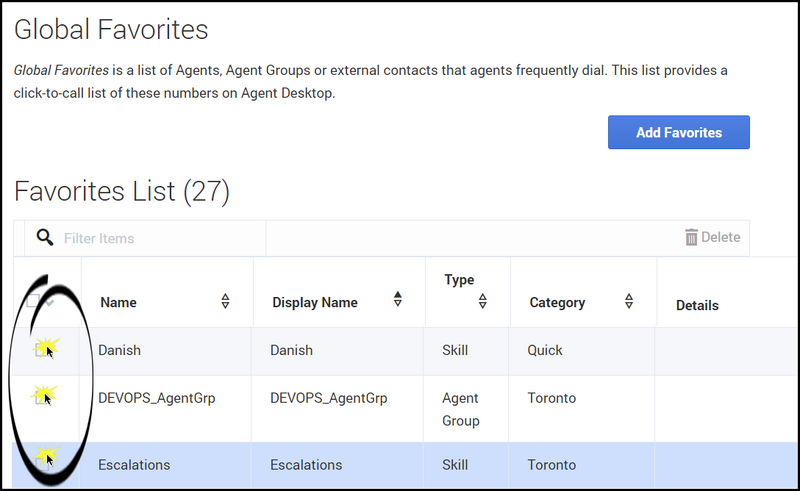Click Escalations in the Name column
Viewport: 800px width, 491px height.
[134, 464]
